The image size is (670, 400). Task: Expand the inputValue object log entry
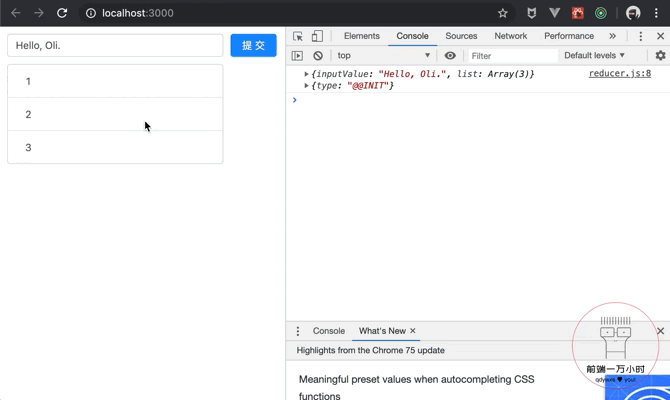306,74
